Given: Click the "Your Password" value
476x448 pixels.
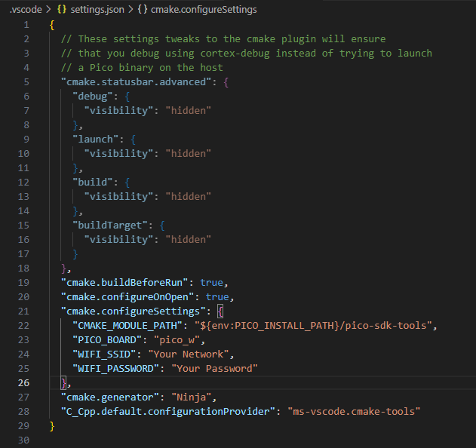Looking at the screenshot, I should [x=214, y=369].
